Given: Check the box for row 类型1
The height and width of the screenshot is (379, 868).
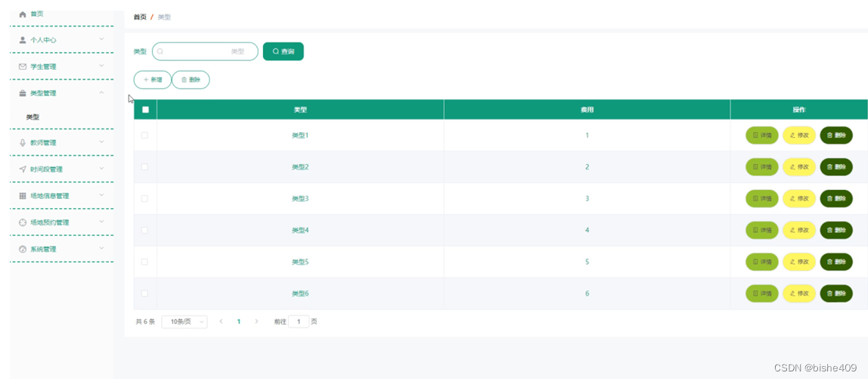Looking at the screenshot, I should tap(144, 135).
